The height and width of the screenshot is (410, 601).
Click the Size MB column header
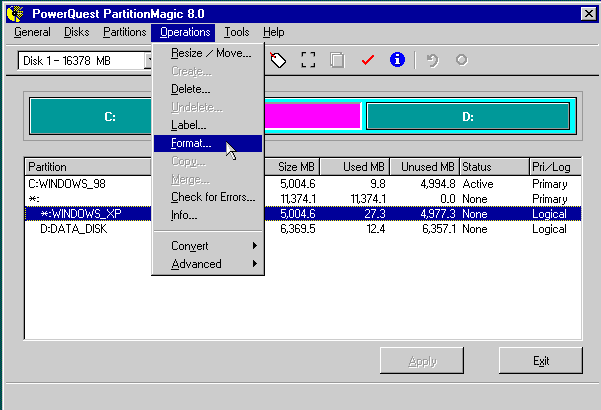coord(292,167)
